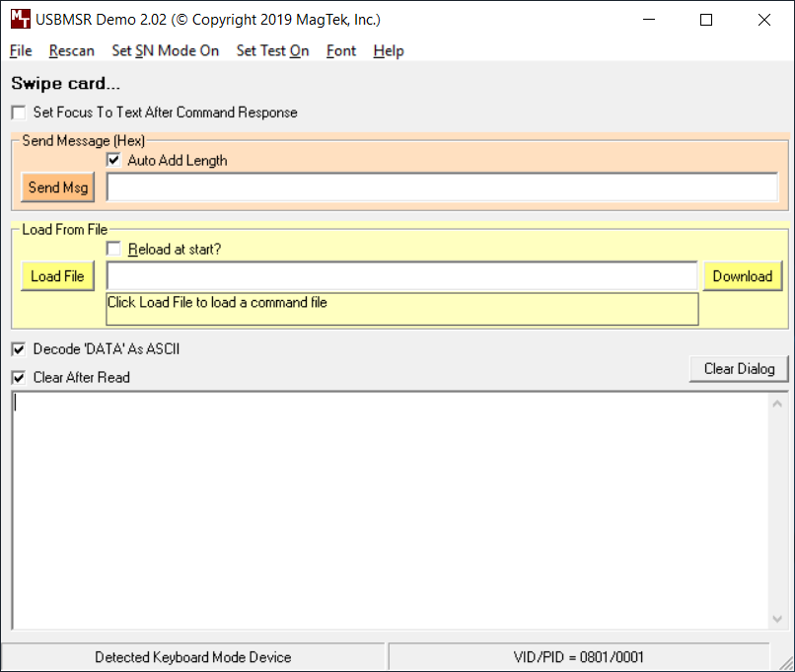Click the output area scroll up arrow

[777, 404]
